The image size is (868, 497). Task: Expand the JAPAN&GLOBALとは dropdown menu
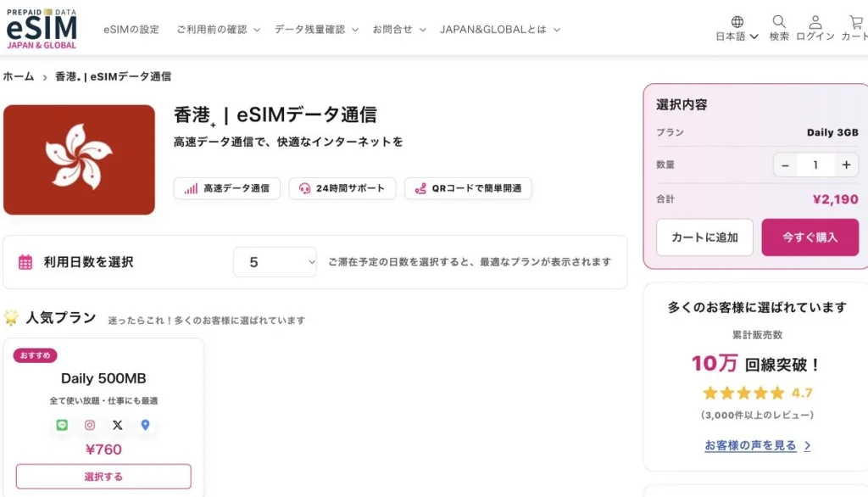500,30
